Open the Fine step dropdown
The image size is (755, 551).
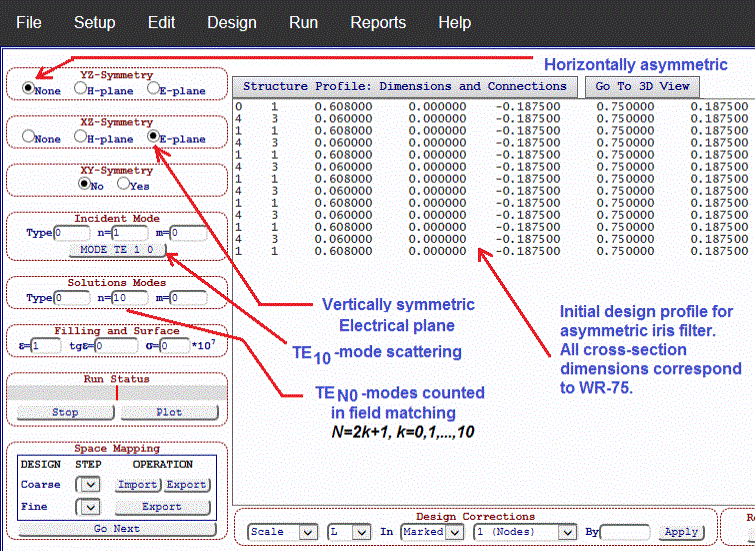point(91,506)
